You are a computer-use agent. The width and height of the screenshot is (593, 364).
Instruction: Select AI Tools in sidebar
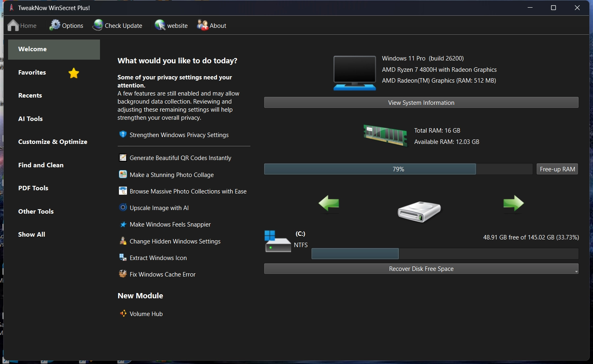[30, 119]
